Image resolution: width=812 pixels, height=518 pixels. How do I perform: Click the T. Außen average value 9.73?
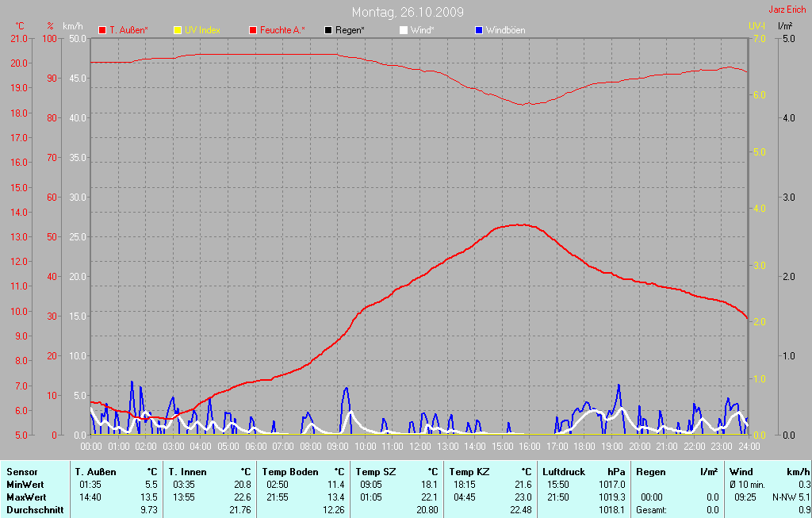(148, 510)
